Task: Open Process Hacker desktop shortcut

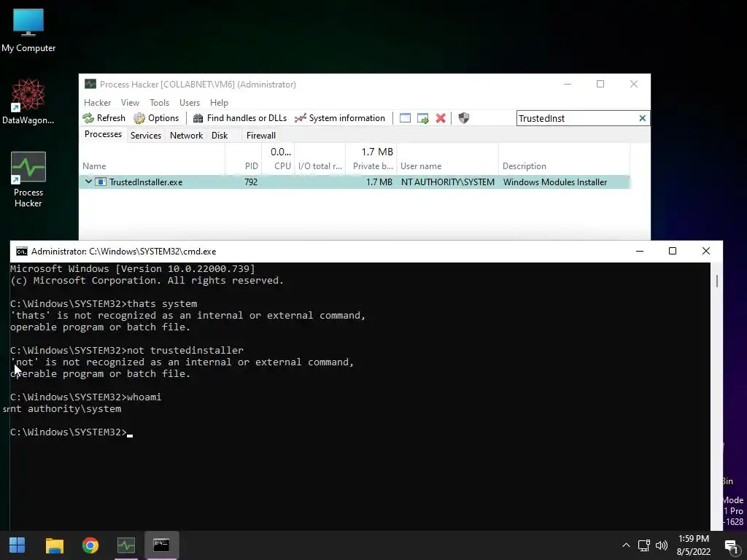Action: click(x=28, y=180)
